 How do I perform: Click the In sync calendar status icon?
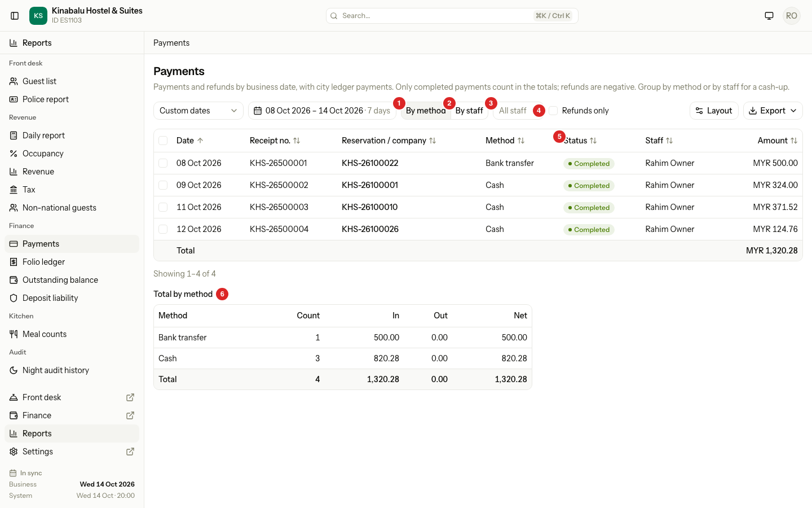tap(13, 473)
